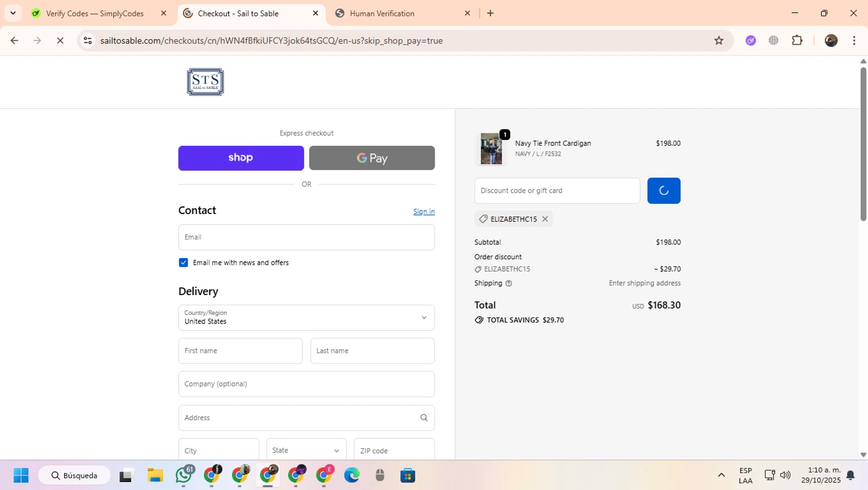Viewport: 868px width, 490px height.
Task: Open the tab search dropdown arrow
Action: 13,13
